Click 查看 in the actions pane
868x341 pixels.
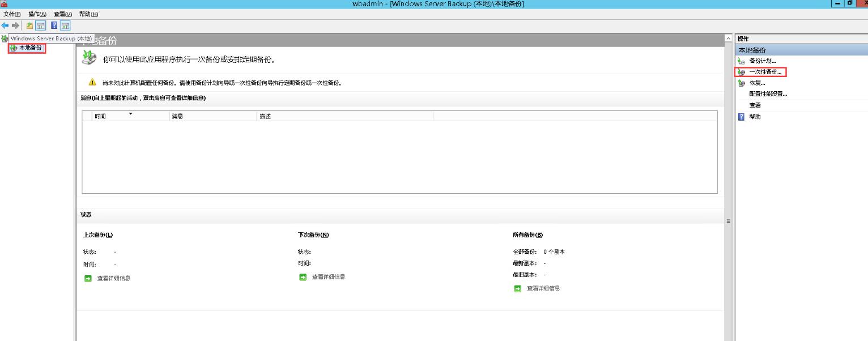(755, 105)
